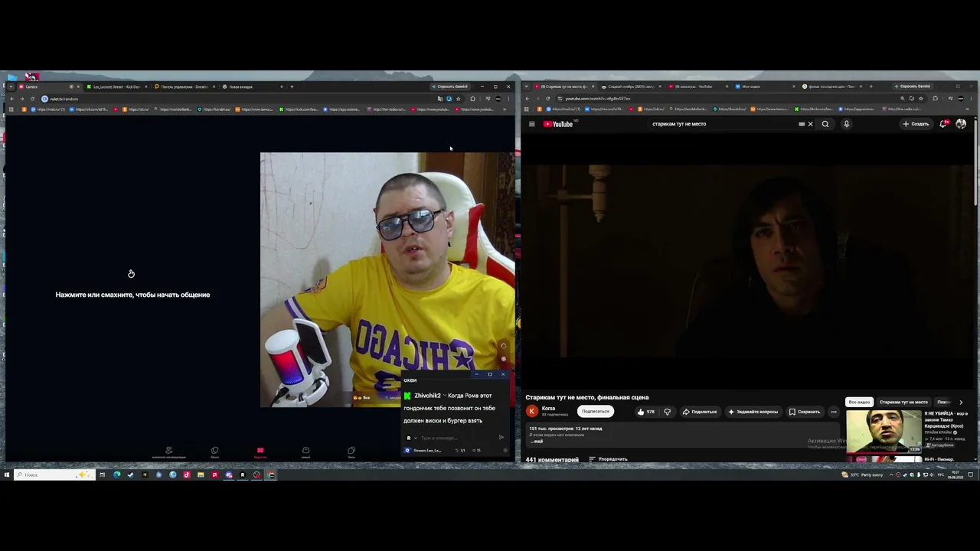The image size is (980, 551).
Task: Go to YouTube home via logo
Action: point(558,124)
